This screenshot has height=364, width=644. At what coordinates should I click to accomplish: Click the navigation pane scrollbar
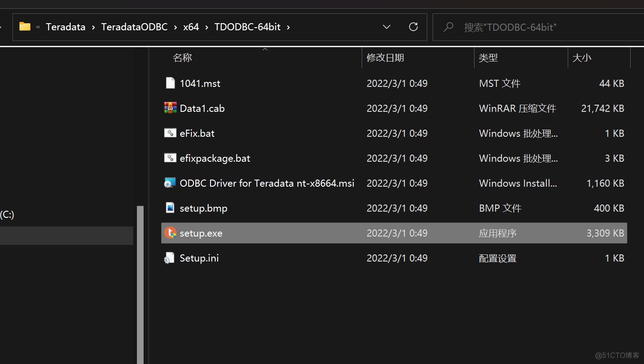[140, 284]
